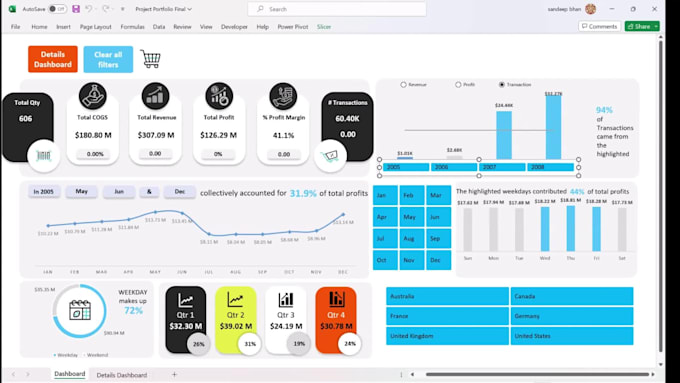Click the cart icon under # Transactions
The image size is (680, 383).
coord(330,156)
